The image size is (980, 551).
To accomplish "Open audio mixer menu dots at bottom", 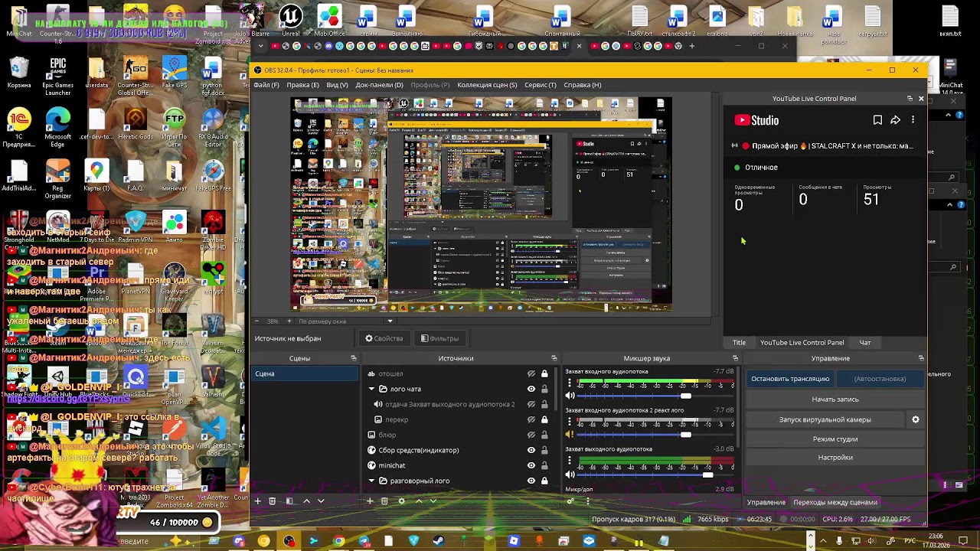I will click(x=587, y=501).
